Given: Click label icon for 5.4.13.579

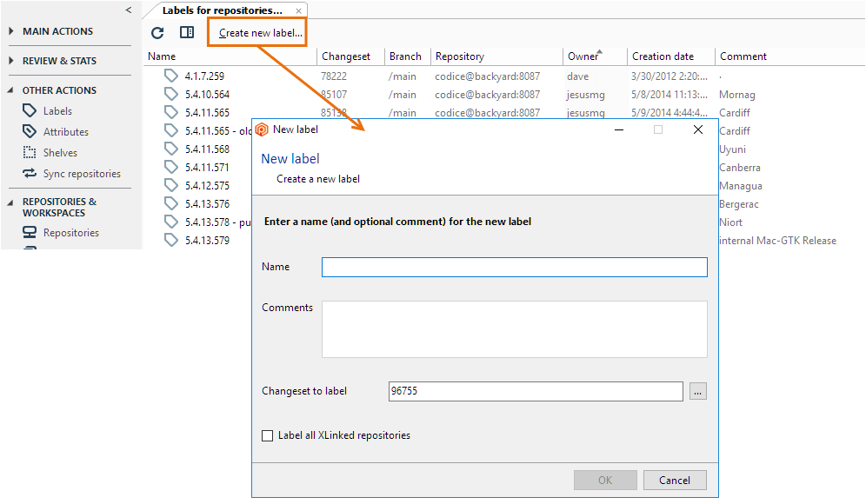Looking at the screenshot, I should point(171,240).
